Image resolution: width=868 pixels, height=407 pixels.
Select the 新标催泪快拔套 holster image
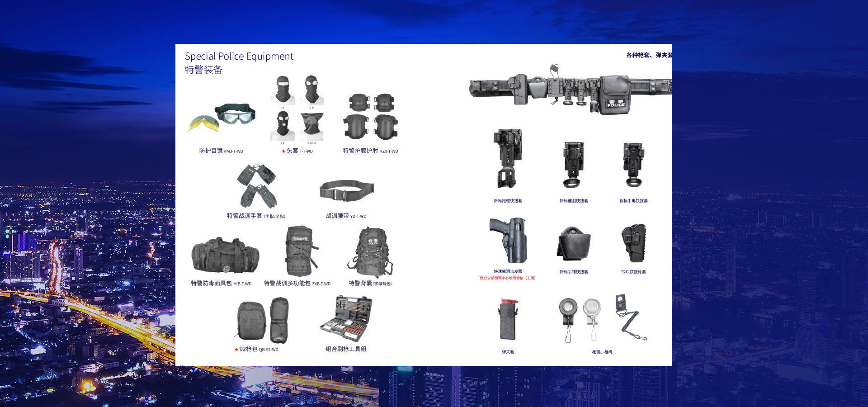pyautogui.click(x=573, y=165)
